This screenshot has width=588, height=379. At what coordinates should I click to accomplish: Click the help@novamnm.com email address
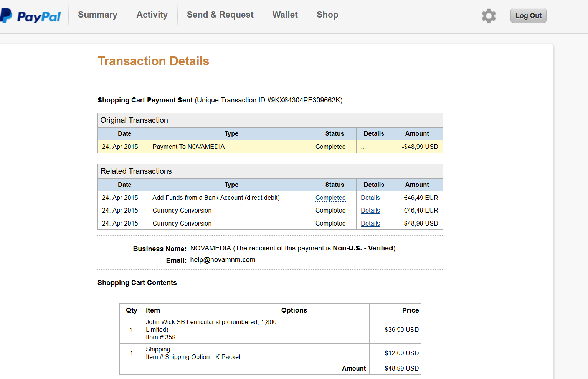[223, 260]
